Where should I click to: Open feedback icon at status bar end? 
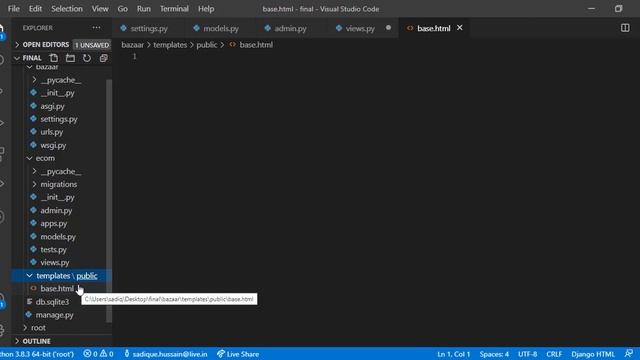tap(629, 353)
